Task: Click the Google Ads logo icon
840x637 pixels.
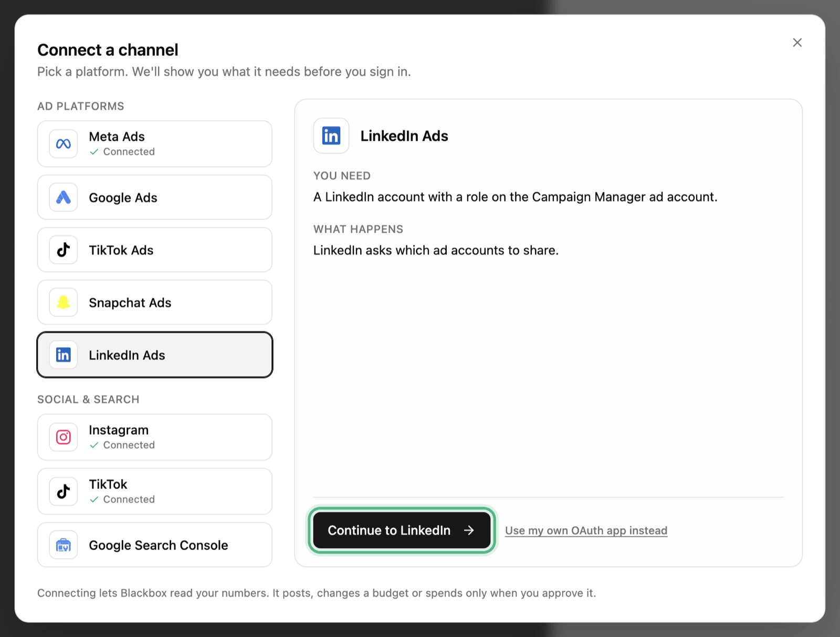Action: click(64, 197)
